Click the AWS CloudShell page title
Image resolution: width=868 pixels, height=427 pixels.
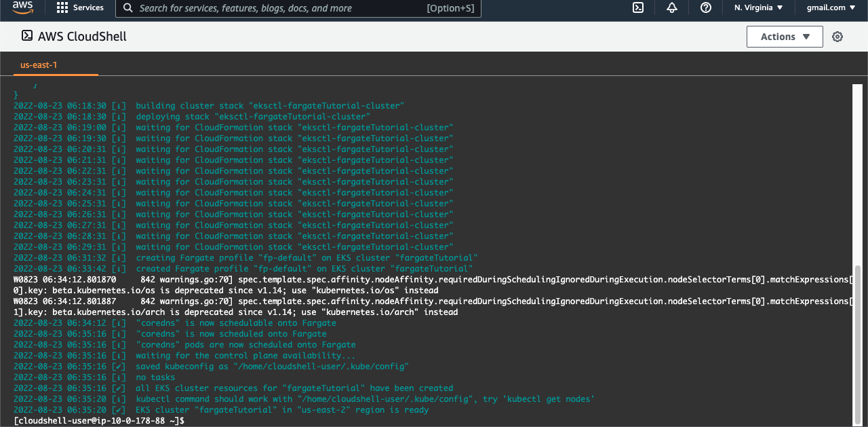(82, 37)
